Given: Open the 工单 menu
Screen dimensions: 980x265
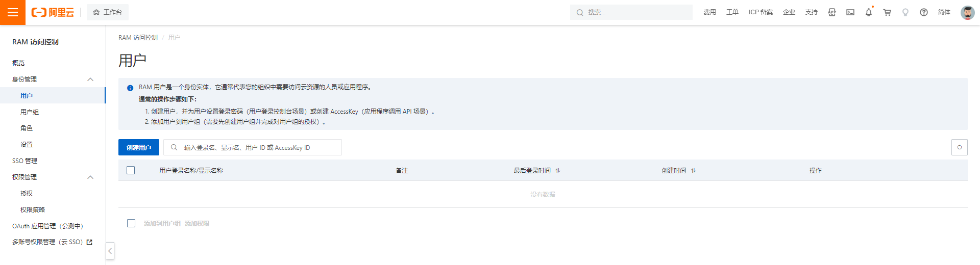Looking at the screenshot, I should [732, 12].
